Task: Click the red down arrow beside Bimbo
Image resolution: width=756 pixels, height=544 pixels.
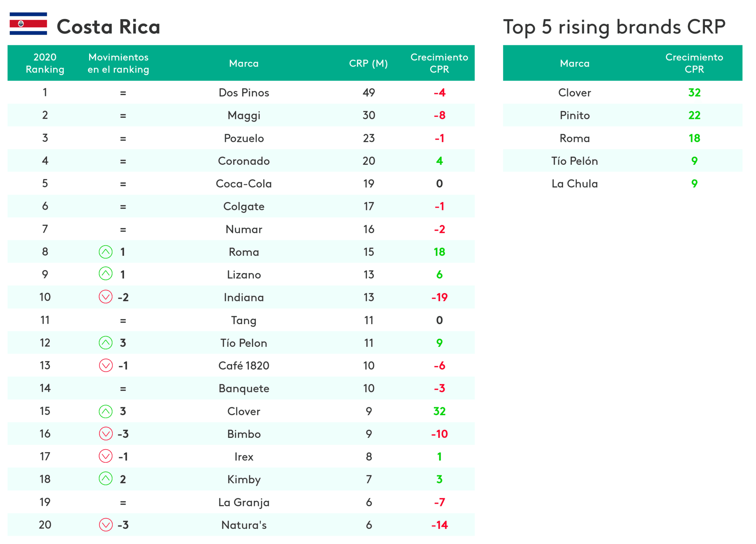Action: pos(105,434)
